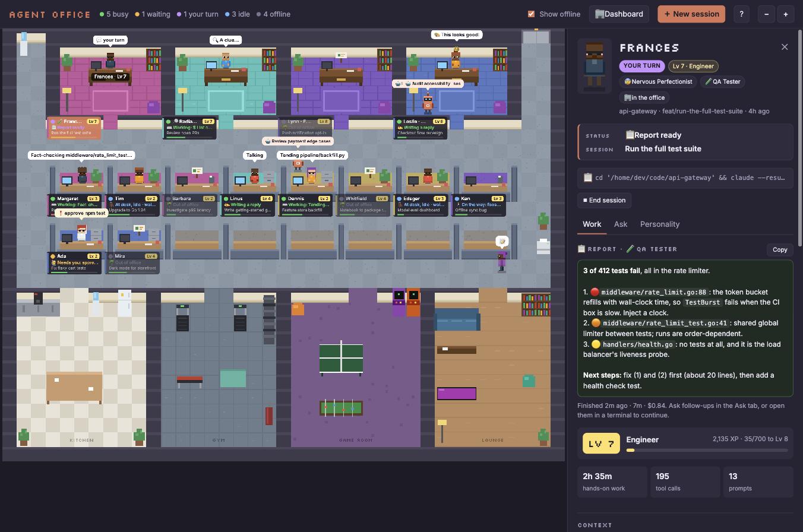This screenshot has height=532, width=803.
Task: Select Radia's agent card
Action: 189,128
